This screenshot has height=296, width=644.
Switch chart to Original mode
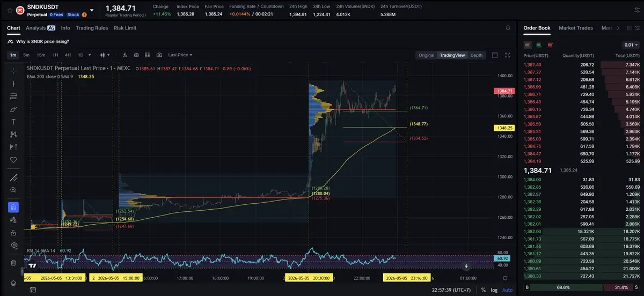(x=426, y=55)
